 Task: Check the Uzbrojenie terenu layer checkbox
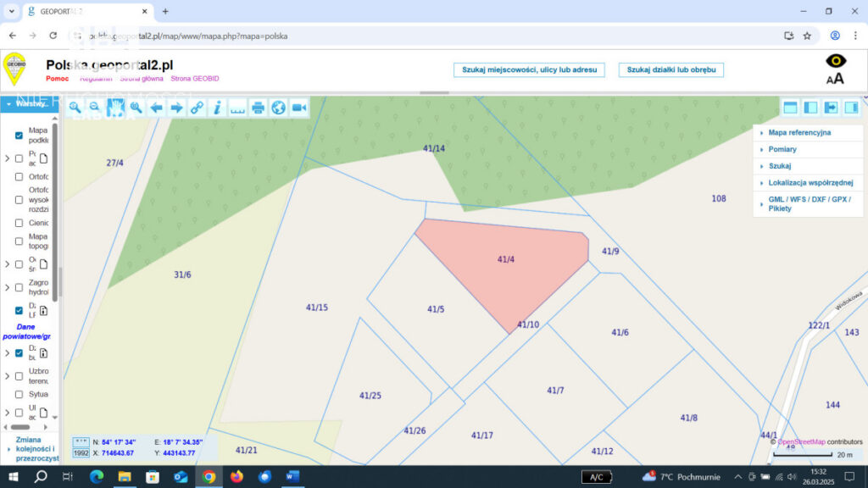19,373
